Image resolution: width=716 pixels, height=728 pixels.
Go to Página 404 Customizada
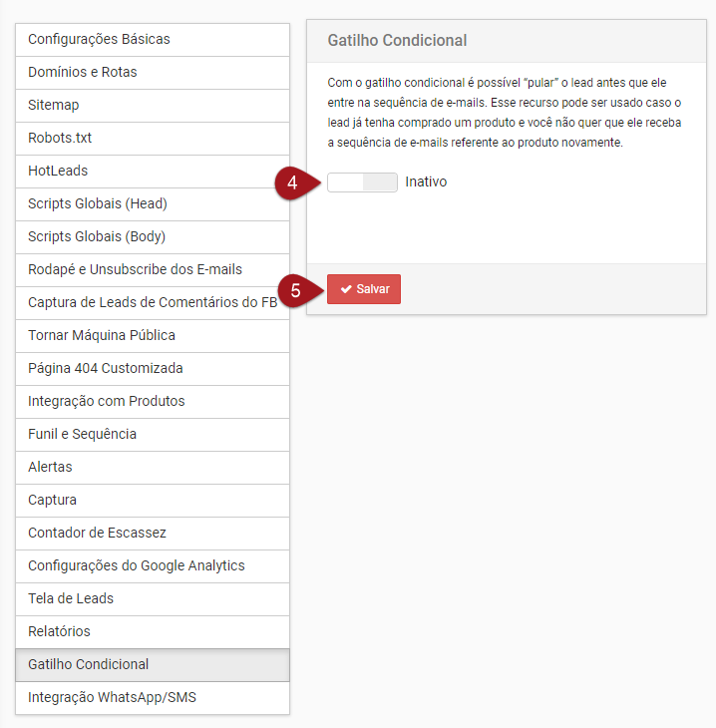(106, 369)
